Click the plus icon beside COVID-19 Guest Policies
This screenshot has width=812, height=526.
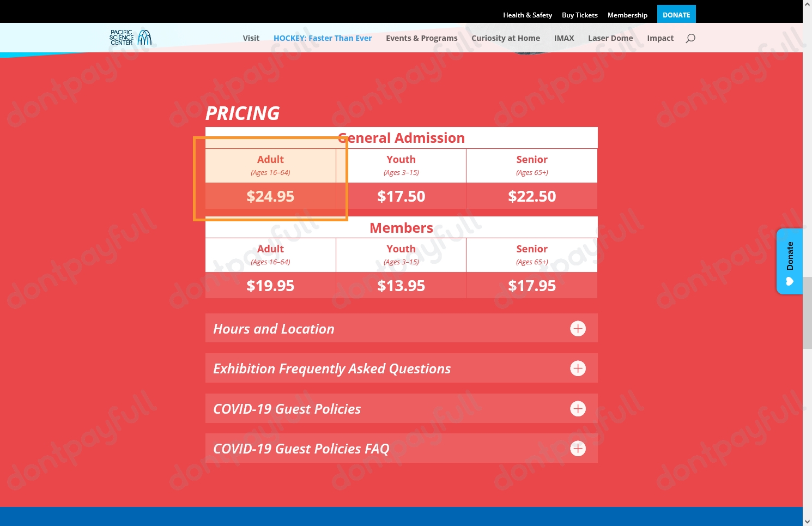[x=578, y=408]
